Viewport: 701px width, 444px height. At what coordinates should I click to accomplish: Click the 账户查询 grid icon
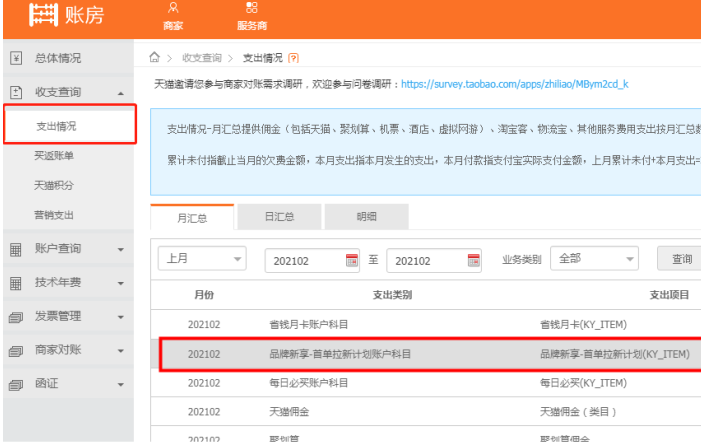pos(16,249)
